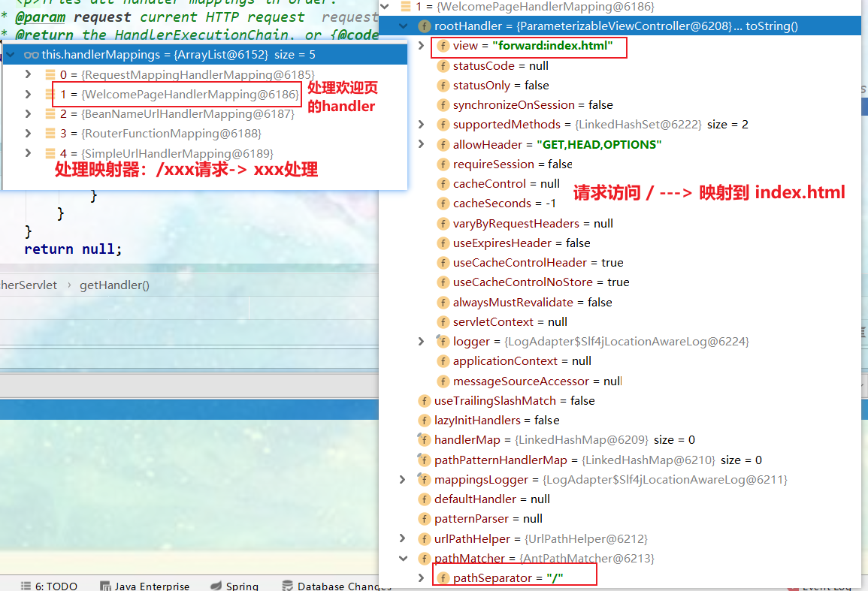The width and height of the screenshot is (868, 591).
Task: Click the field icon beside useCacheControlHeader
Action: click(x=443, y=262)
